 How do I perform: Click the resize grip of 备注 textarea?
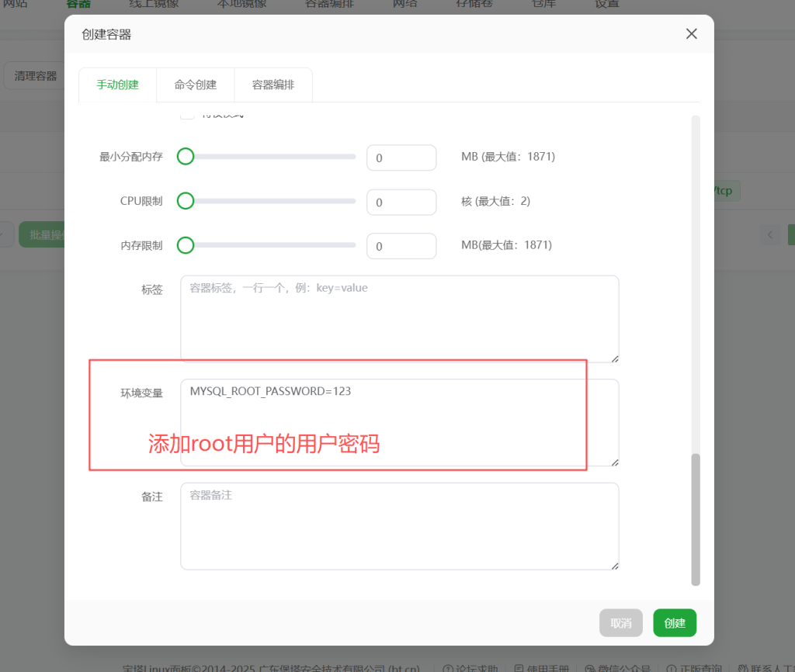tap(615, 566)
